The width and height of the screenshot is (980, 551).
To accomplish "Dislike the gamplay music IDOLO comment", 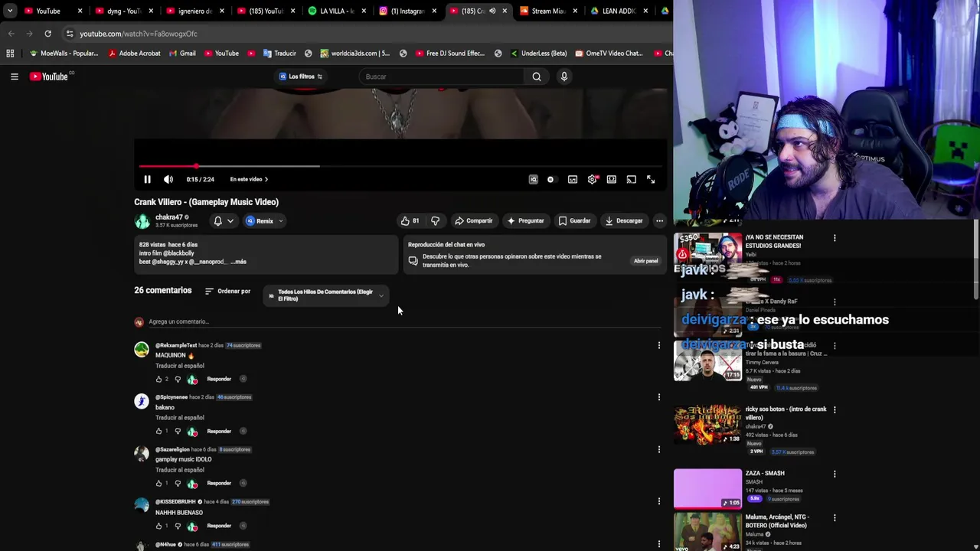I will 178,483.
